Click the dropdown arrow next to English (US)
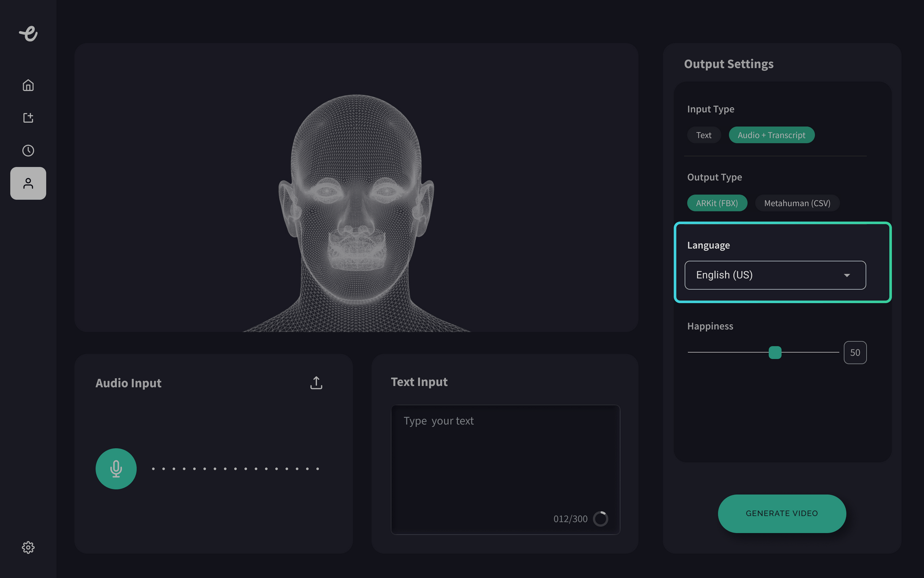924x578 pixels. pyautogui.click(x=847, y=275)
